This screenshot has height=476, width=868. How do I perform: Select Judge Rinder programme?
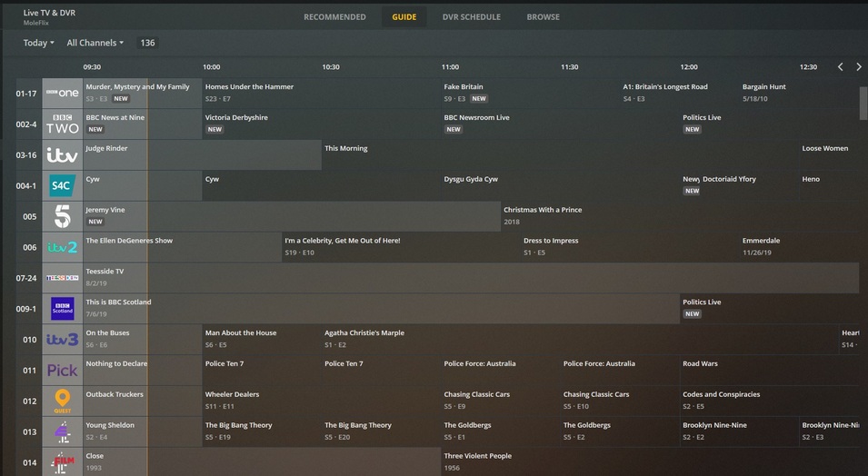pos(202,155)
